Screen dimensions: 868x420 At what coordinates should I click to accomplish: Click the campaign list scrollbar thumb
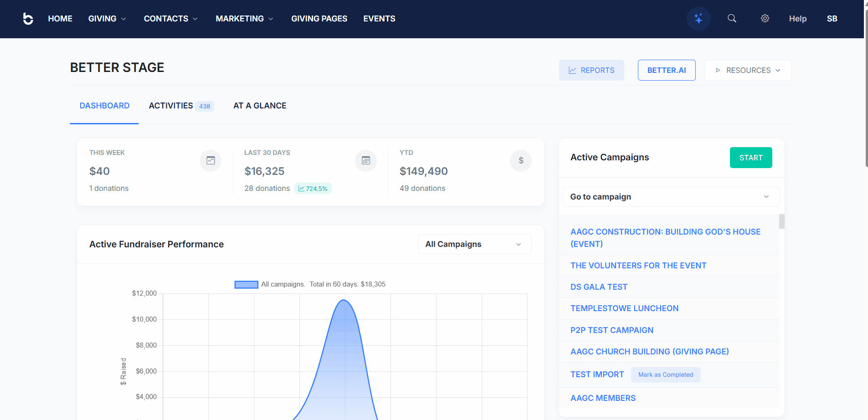tap(782, 221)
